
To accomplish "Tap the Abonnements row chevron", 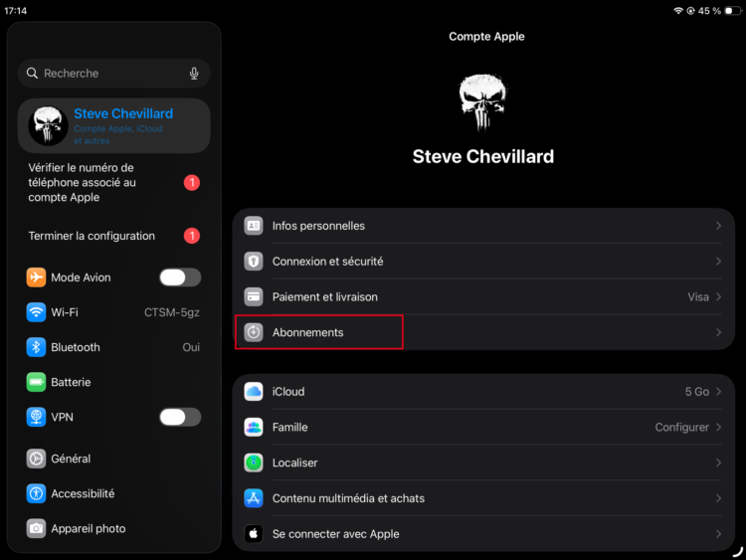I will [x=718, y=332].
